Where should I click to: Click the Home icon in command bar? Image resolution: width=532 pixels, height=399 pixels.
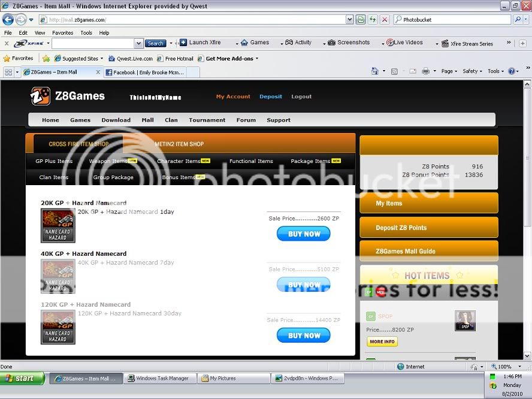point(374,71)
